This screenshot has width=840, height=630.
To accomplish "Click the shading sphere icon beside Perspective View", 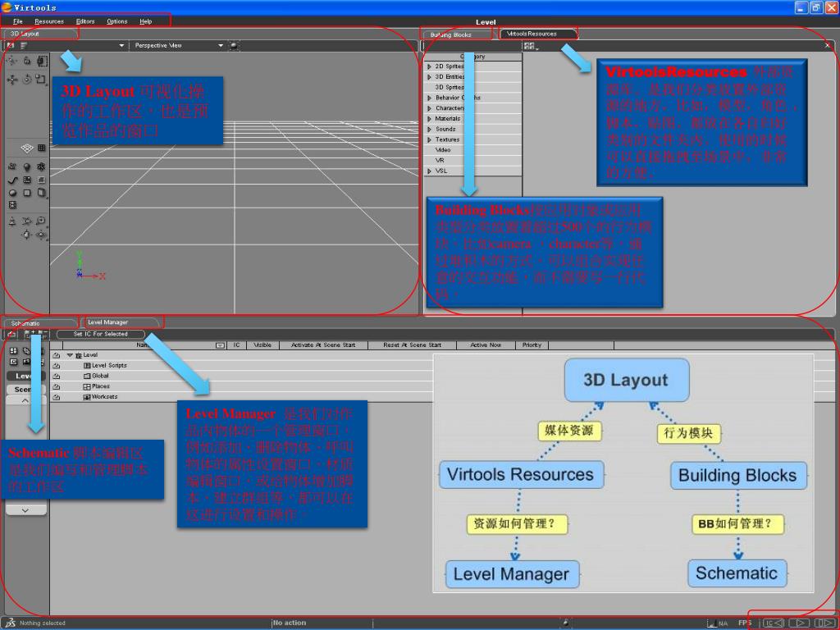I will tap(234, 46).
